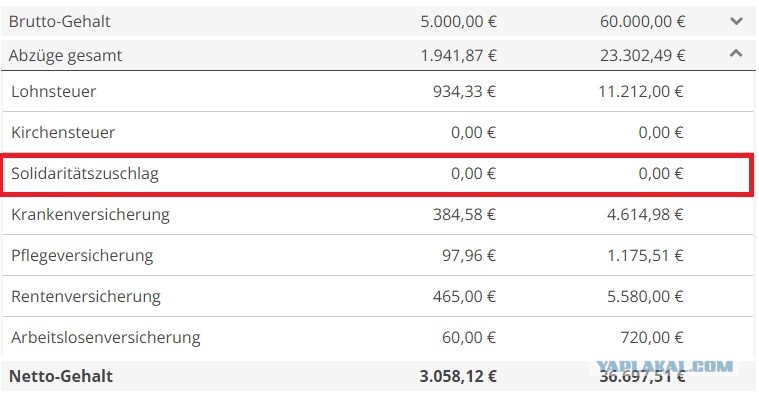Click yearly Rentenversicherung value 5.580,00 €
Image resolution: width=759 pixels, height=396 pixels.
click(645, 296)
